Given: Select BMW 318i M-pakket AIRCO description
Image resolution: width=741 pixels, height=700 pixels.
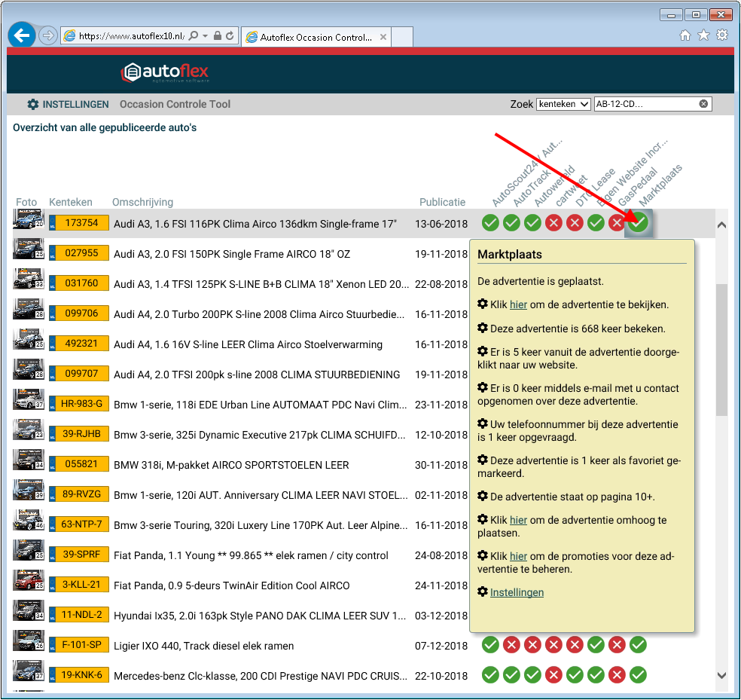Looking at the screenshot, I should pos(232,465).
